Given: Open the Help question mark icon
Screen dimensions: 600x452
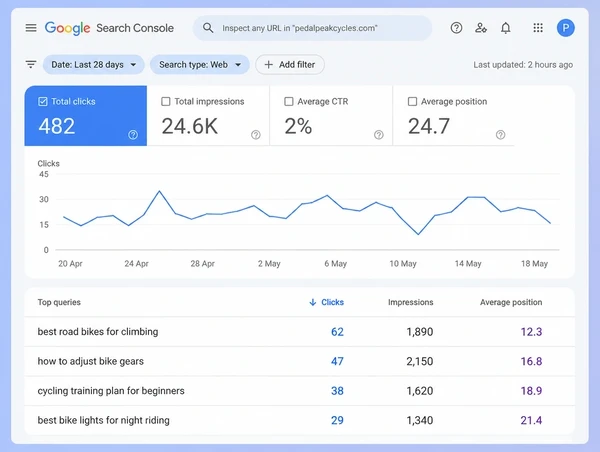Looking at the screenshot, I should coord(456,28).
